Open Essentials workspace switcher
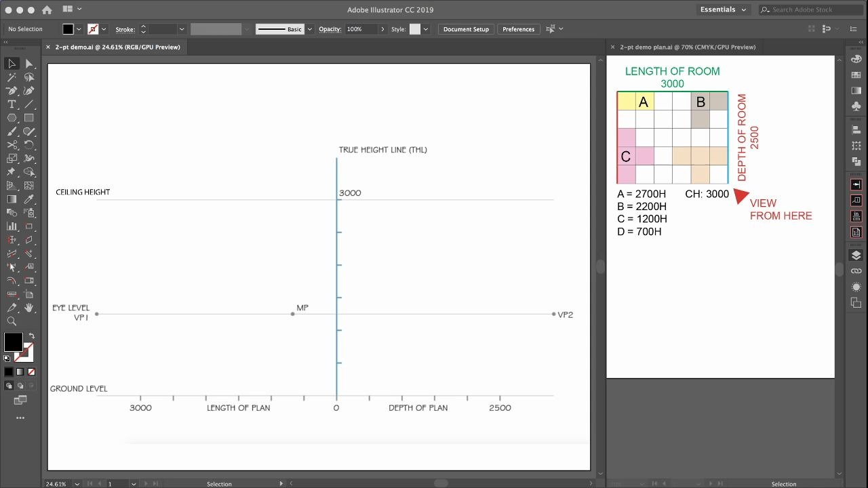Image resolution: width=868 pixels, height=488 pixels. (x=724, y=9)
